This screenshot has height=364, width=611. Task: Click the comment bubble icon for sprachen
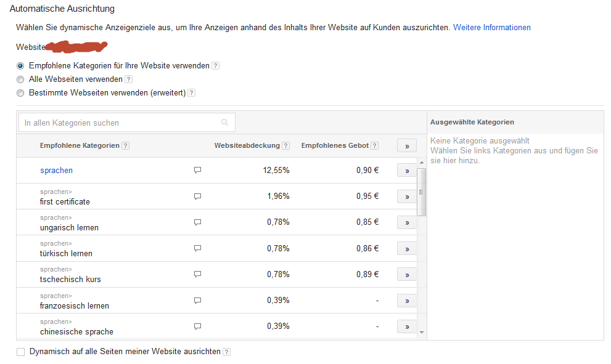pyautogui.click(x=198, y=171)
